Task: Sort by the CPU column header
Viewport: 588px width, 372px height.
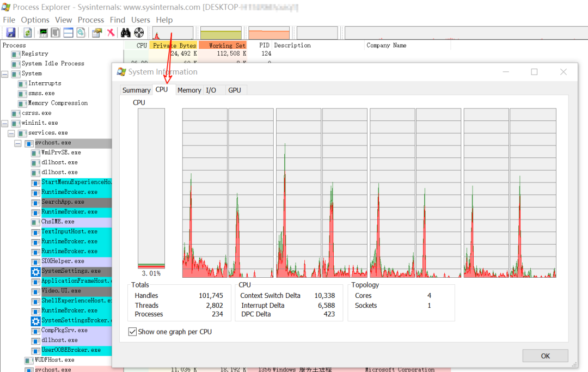Action: 136,45
